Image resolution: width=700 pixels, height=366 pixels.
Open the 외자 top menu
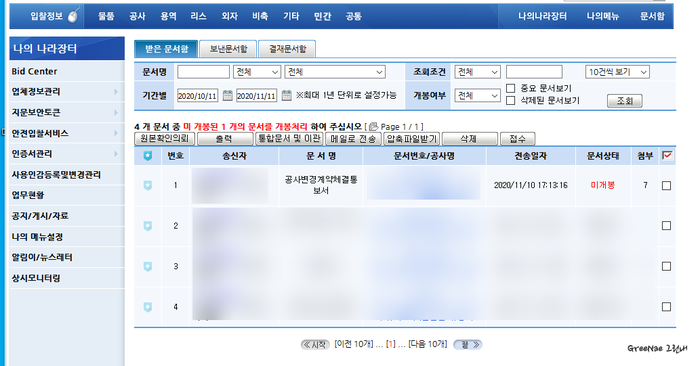[x=229, y=17]
